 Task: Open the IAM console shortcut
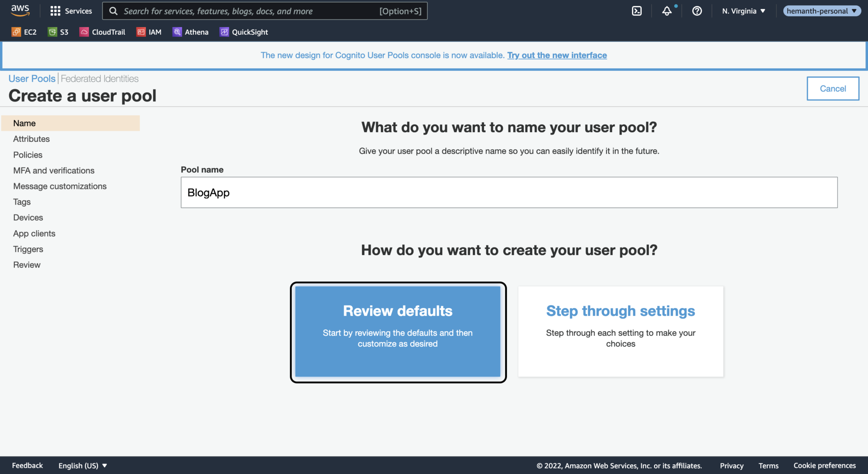[149, 32]
